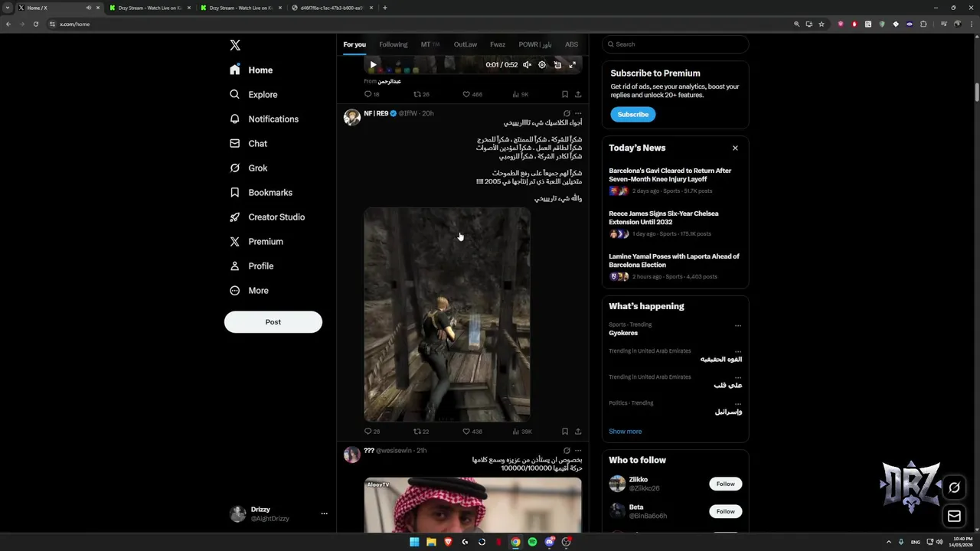Play the video at top of feed
The height and width of the screenshot is (551, 980).
tap(373, 65)
